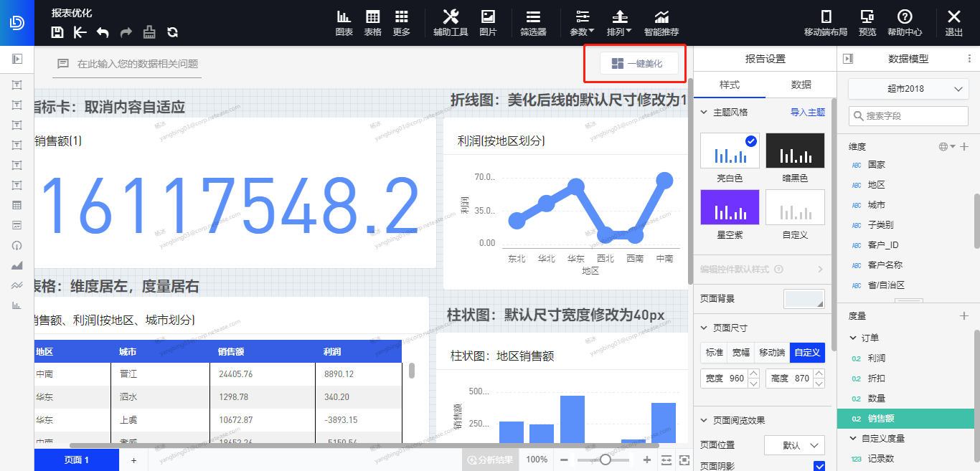
Task: Open 智能推荐 smart recommendation
Action: tap(661, 23)
